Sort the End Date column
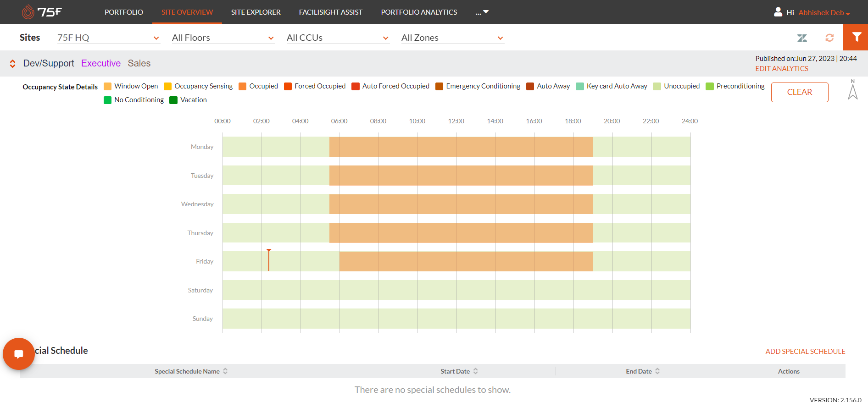This screenshot has width=868, height=402. click(x=657, y=371)
